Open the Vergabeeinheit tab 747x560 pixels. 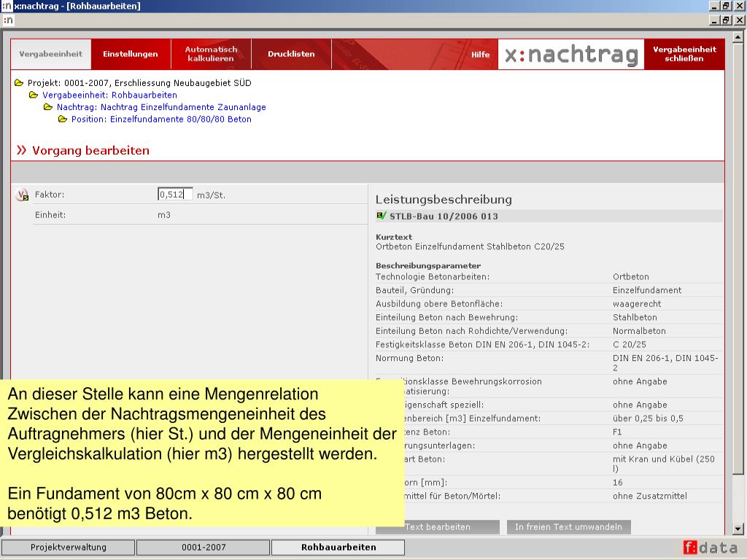click(x=51, y=54)
